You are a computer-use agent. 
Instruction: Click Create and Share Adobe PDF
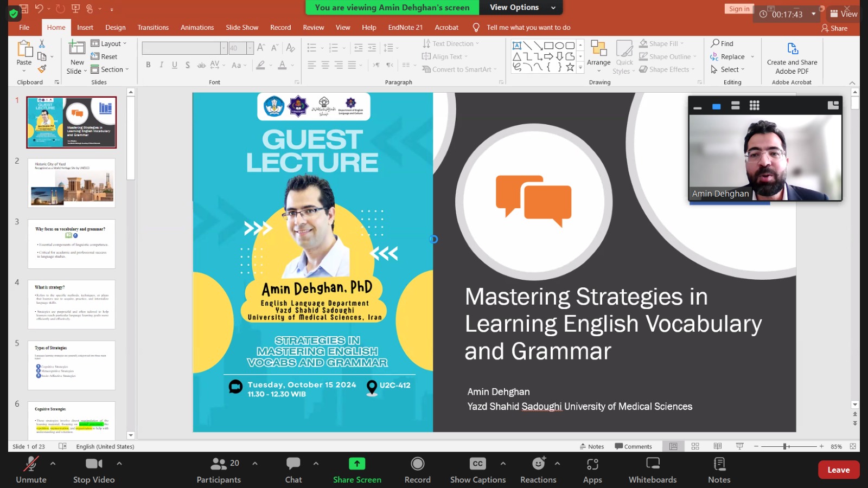pos(792,59)
